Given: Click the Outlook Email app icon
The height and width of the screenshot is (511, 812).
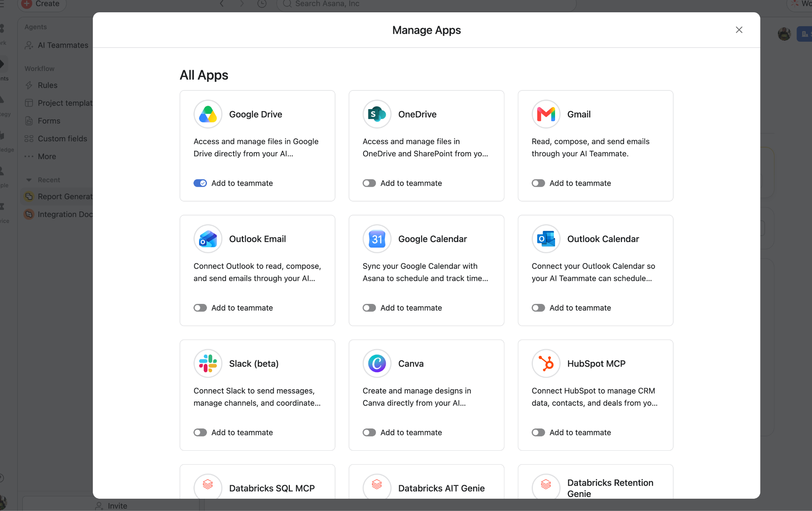Looking at the screenshot, I should point(208,239).
